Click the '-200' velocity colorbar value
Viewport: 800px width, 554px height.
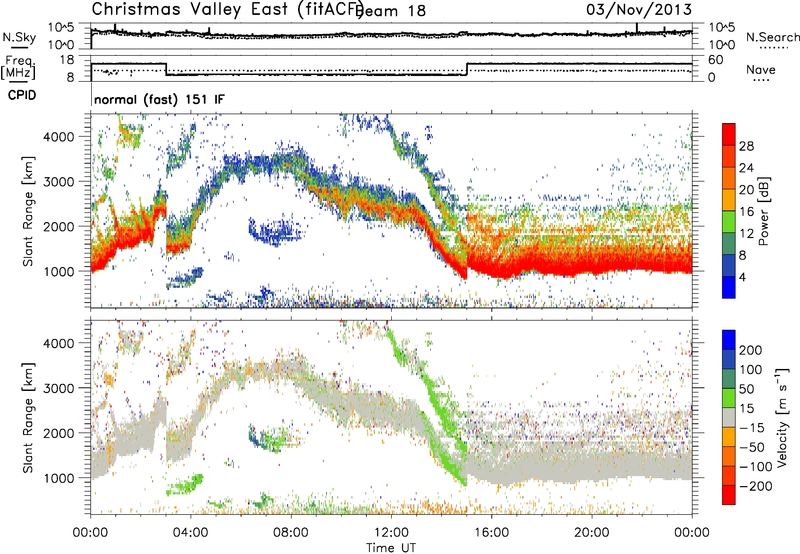tap(756, 486)
